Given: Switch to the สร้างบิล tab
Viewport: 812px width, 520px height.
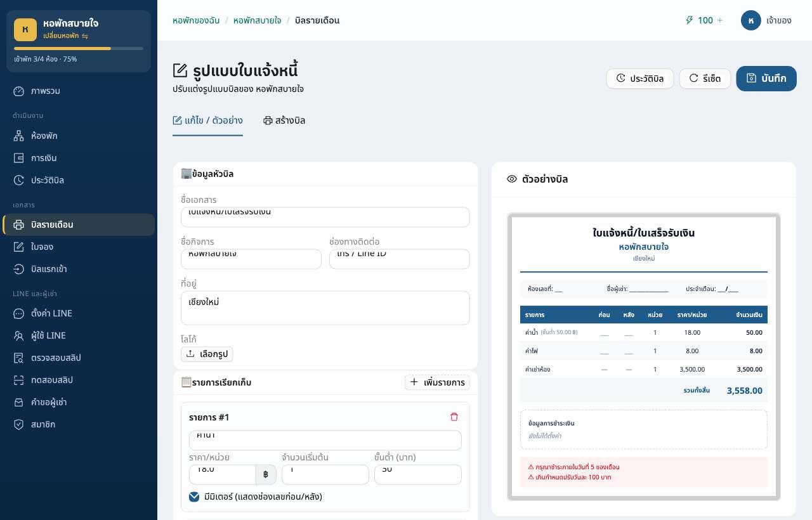Looking at the screenshot, I should click(284, 120).
